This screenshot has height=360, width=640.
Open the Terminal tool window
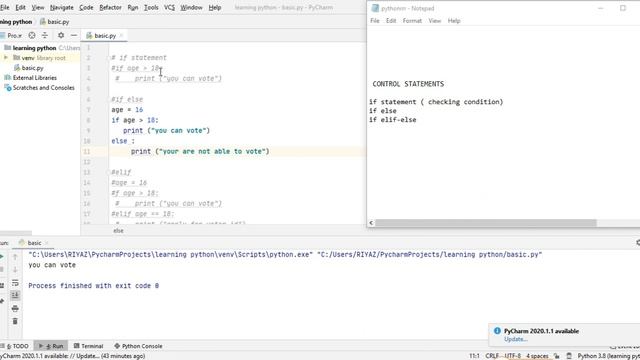coord(89,346)
